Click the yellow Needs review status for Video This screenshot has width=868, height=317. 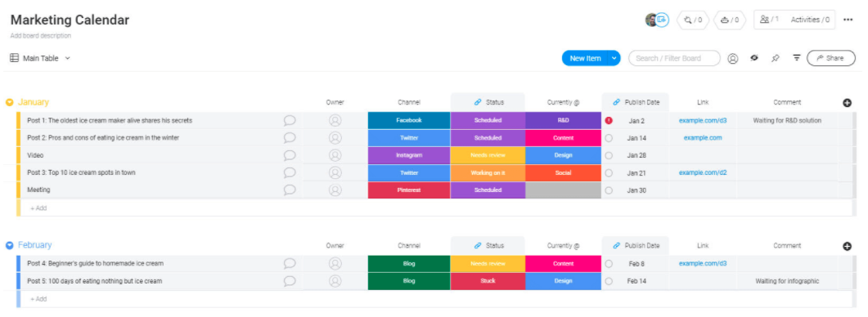[488, 155]
